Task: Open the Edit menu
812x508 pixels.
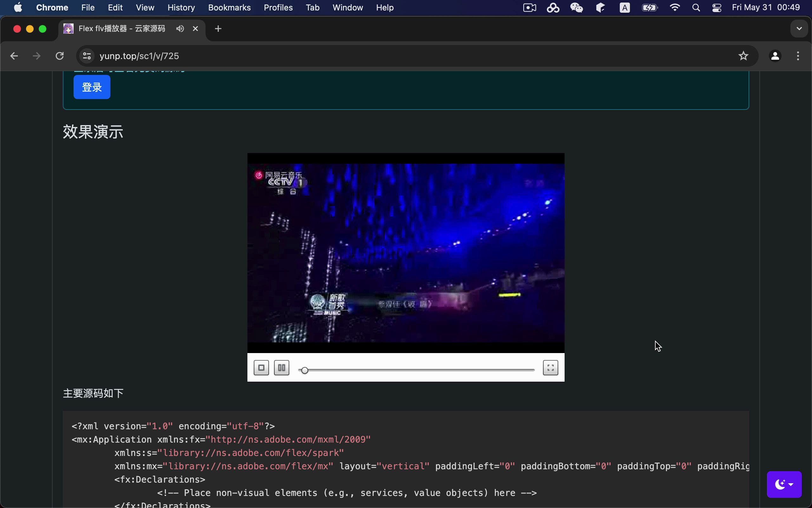Action: (x=115, y=7)
